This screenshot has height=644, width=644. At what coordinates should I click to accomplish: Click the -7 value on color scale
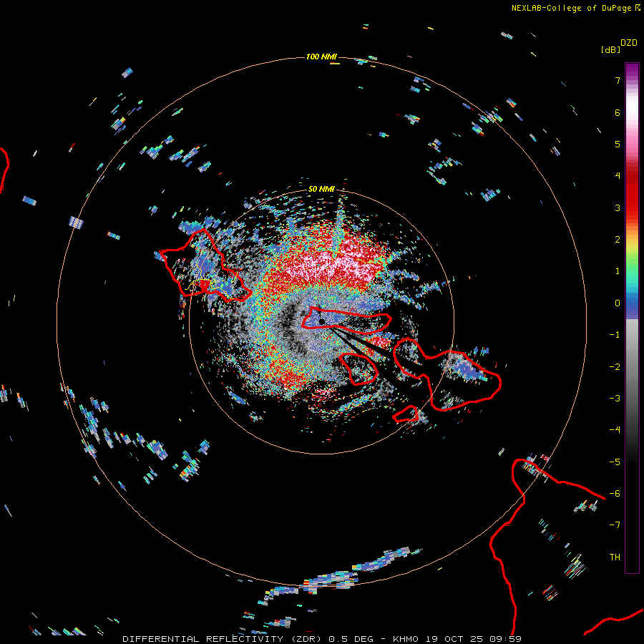pos(615,525)
